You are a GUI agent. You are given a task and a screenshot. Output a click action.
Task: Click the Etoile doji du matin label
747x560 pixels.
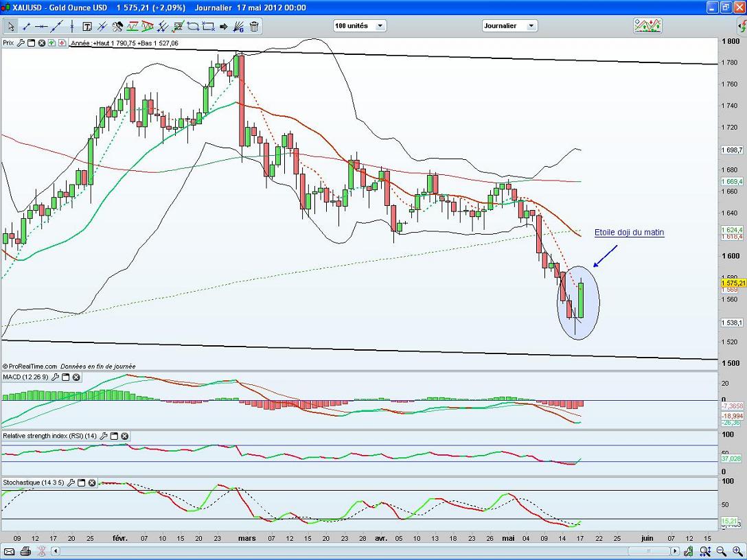[629, 233]
